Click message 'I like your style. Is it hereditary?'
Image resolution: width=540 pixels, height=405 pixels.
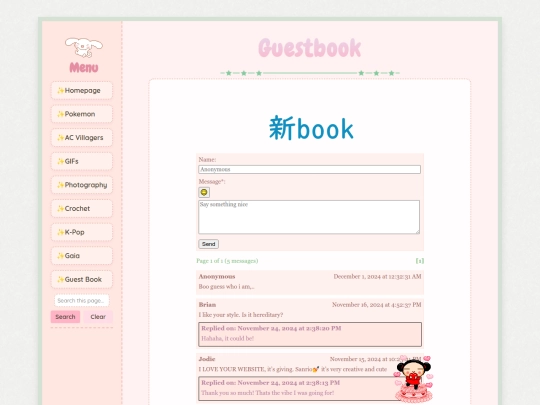tap(241, 315)
